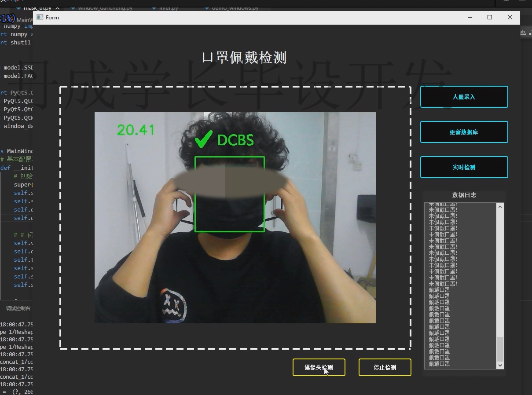532x395 pixels.
Task: Click the 人脸录入 face enrollment button
Action: click(464, 97)
